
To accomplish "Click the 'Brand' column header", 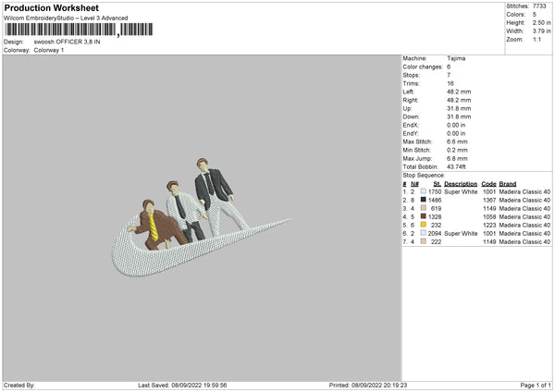I will click(x=508, y=184).
